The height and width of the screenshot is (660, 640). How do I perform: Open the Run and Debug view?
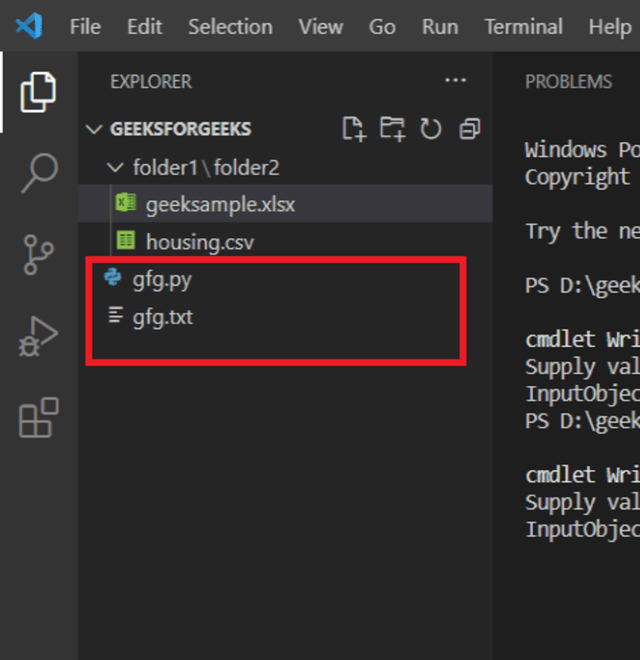tap(38, 336)
